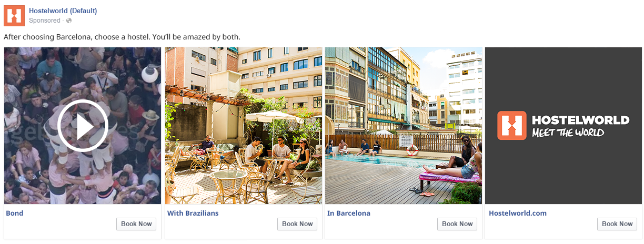The height and width of the screenshot is (244, 644).
Task: Click the orange H logo in dark banner
Action: click(x=512, y=126)
